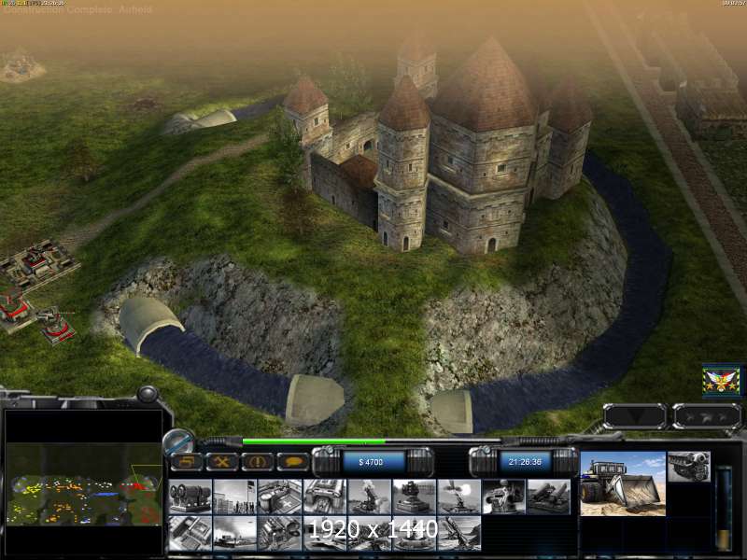Click the smoking missile battery build icon
The width and height of the screenshot is (747, 560).
click(369, 497)
